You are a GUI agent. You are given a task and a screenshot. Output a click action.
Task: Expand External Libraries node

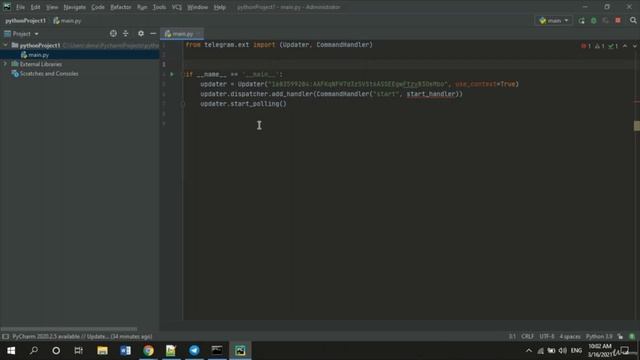(x=6, y=64)
